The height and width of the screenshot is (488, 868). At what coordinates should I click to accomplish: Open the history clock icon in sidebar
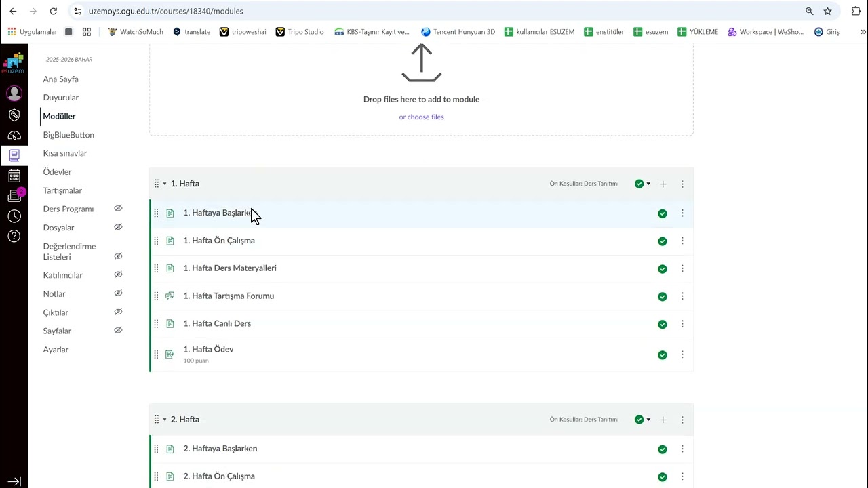pyautogui.click(x=14, y=216)
